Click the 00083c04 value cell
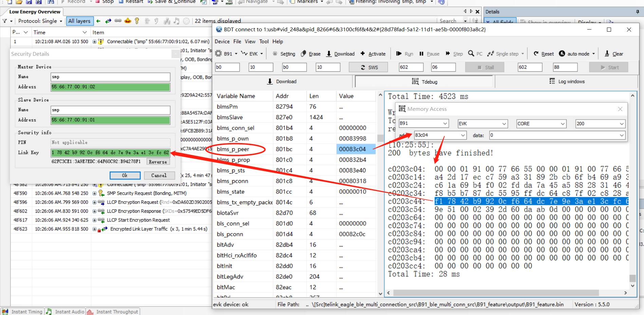Viewport: 644px width, 315px height. click(x=356, y=149)
